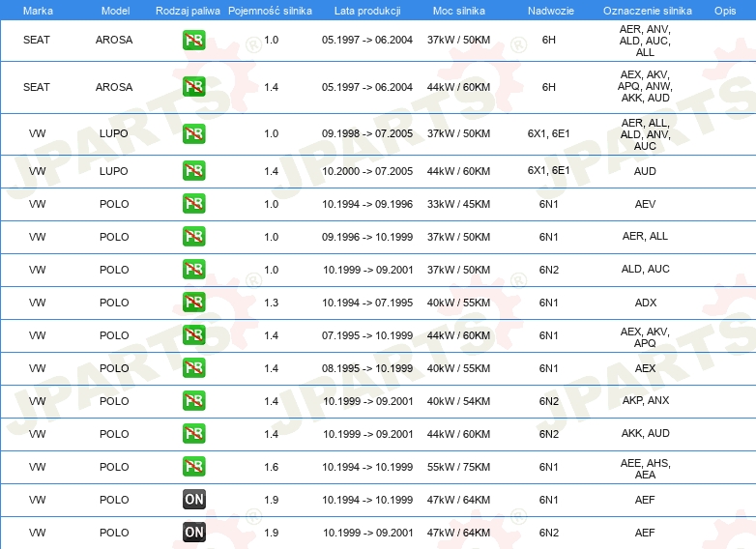
Task: Click the engine code cell AEE, AHS, AEA
Action: (x=645, y=469)
